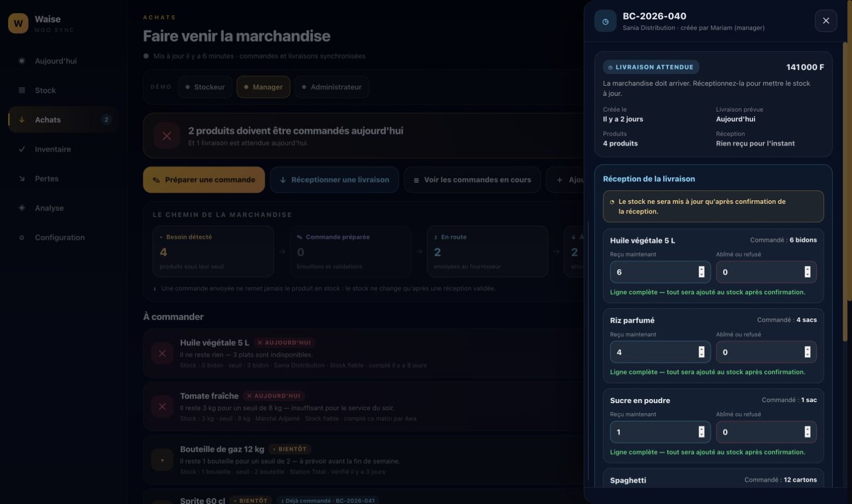852x504 pixels.
Task: Click the Tomate fraîche red X icon
Action: (x=162, y=407)
